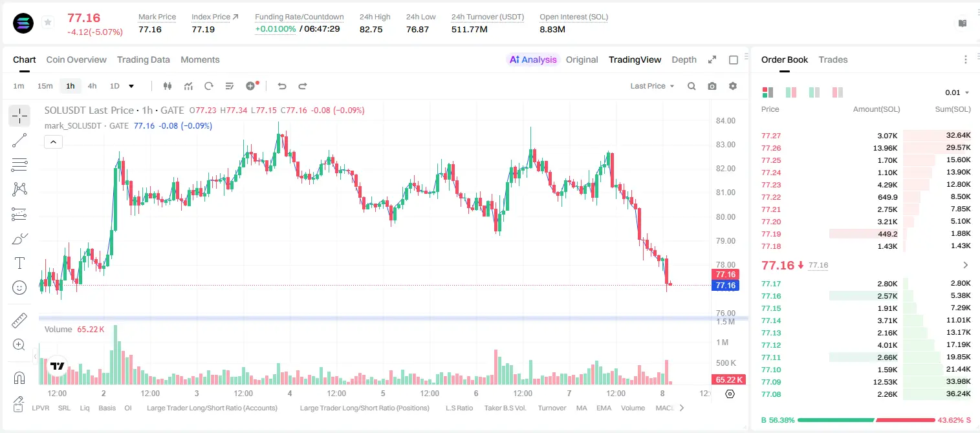Click the Large Trader Long/Short Ratio (Accounts) indicator

pyautogui.click(x=212, y=408)
